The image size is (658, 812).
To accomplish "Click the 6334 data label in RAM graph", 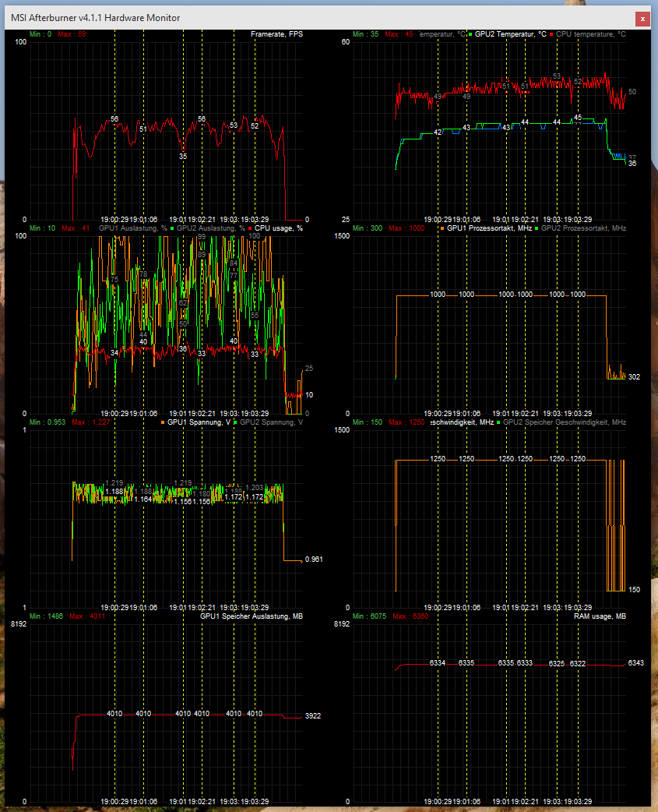I will [438, 663].
